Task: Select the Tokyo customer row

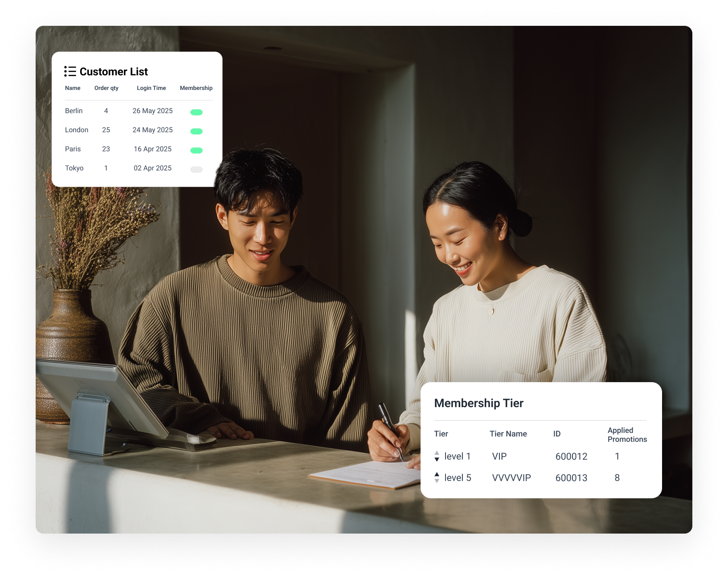Action: pyautogui.click(x=74, y=168)
